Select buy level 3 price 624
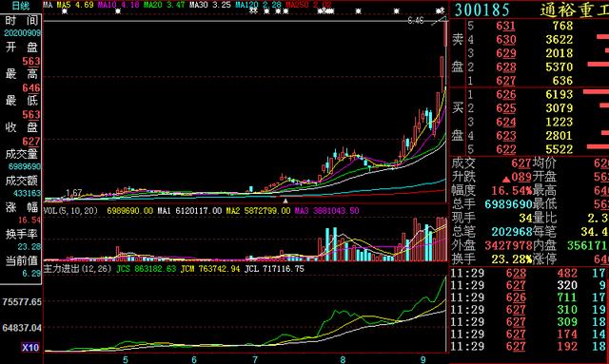 tap(505, 123)
